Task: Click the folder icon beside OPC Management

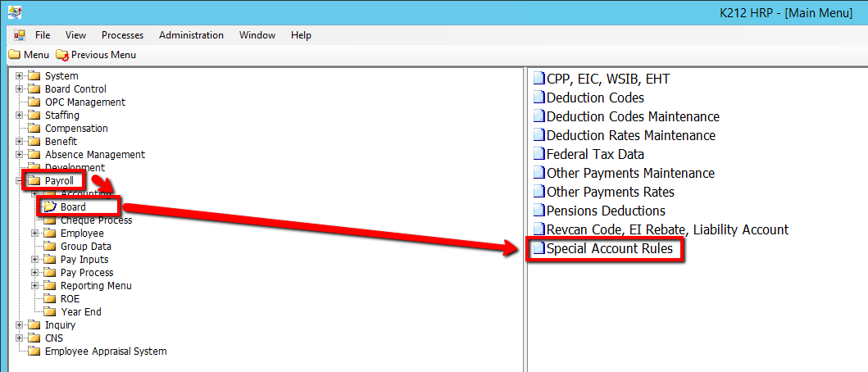Action: point(34,102)
